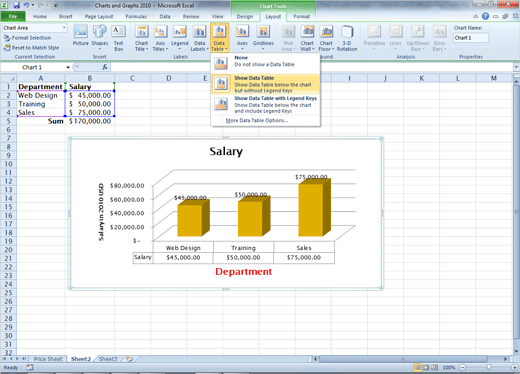The height and width of the screenshot is (374, 520).
Task: Switch to the Design ribbon tab
Action: click(x=245, y=16)
